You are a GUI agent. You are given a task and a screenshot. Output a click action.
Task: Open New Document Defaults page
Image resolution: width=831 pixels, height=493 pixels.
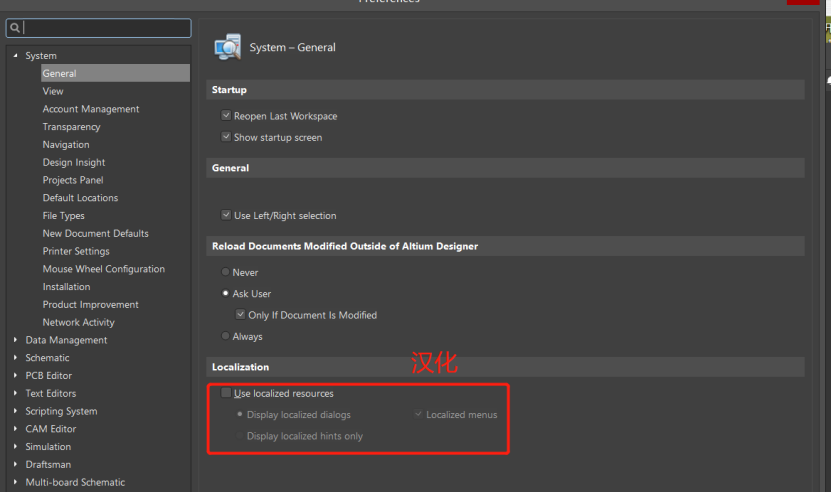point(95,233)
